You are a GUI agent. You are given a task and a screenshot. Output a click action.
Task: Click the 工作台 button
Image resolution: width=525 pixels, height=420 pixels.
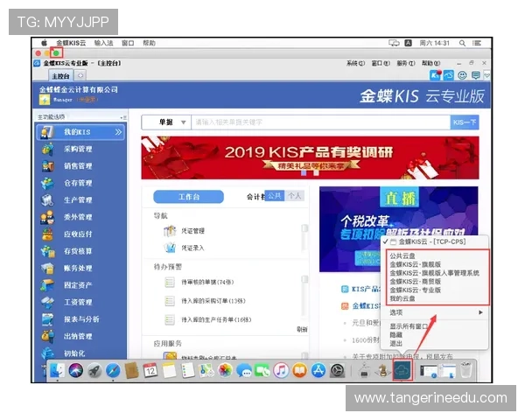pyautogui.click(x=188, y=197)
